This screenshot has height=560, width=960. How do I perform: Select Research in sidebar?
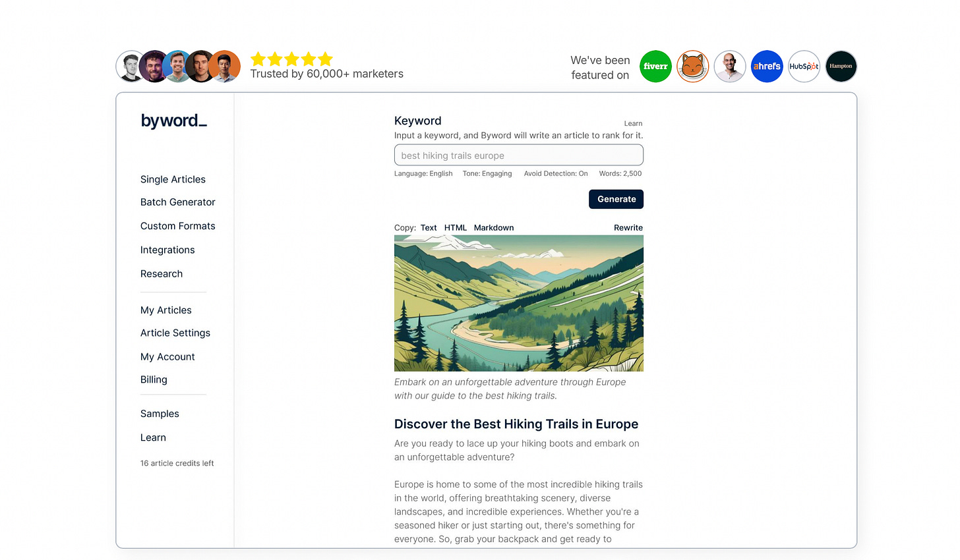[162, 274]
